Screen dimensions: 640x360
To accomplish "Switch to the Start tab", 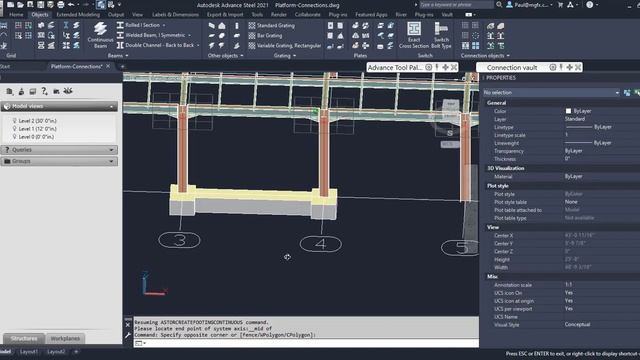I will (5, 66).
